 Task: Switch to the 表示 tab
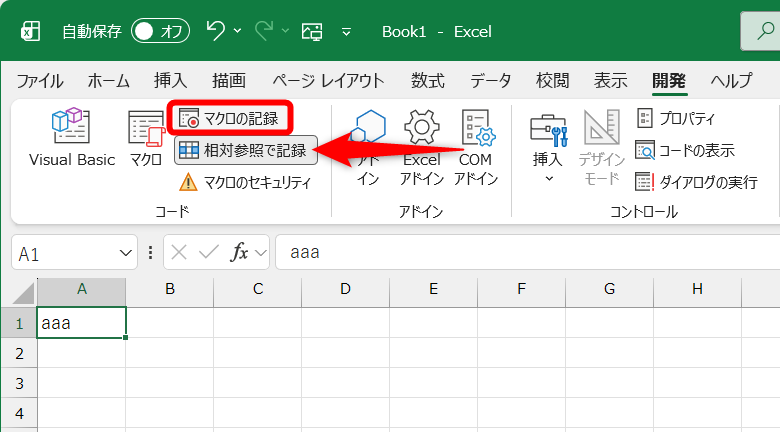click(611, 80)
